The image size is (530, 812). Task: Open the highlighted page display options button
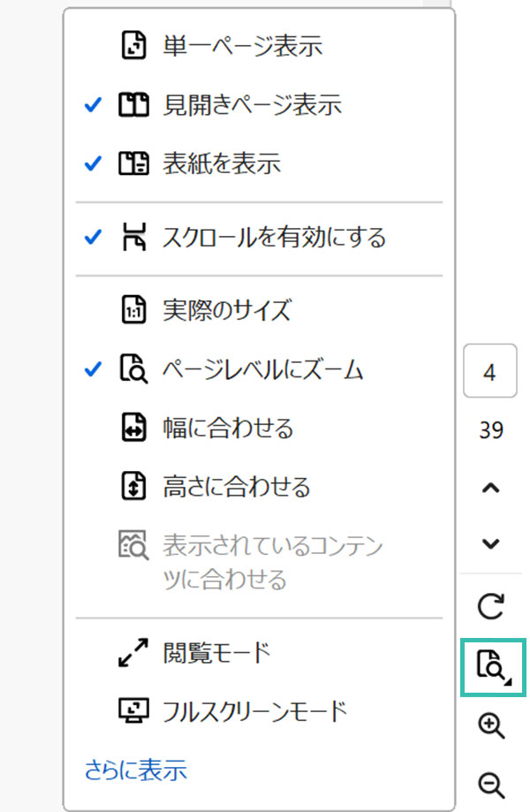(493, 667)
